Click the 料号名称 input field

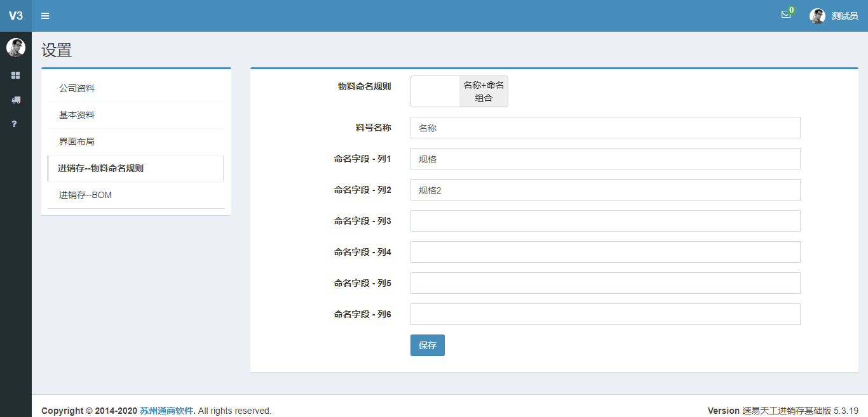(x=605, y=128)
